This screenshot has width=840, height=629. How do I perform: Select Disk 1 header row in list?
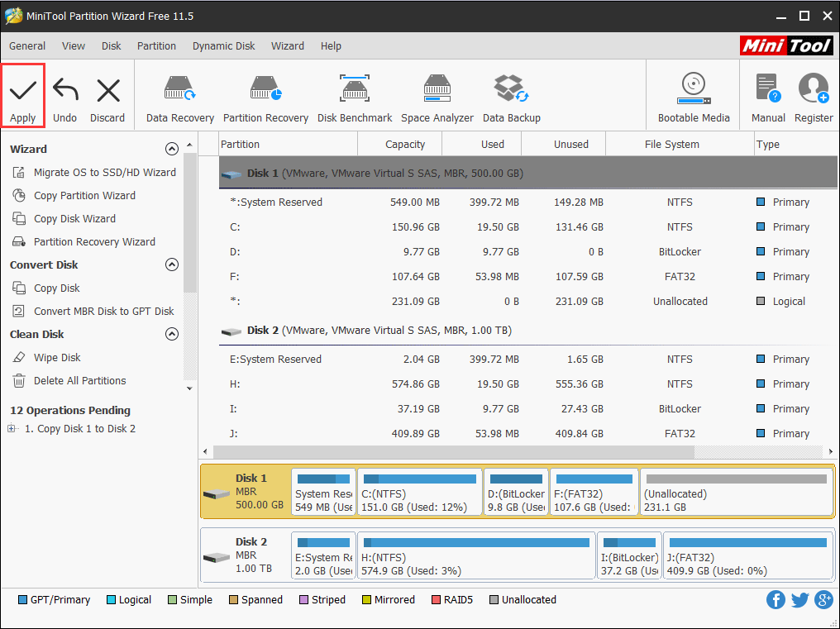click(528, 173)
